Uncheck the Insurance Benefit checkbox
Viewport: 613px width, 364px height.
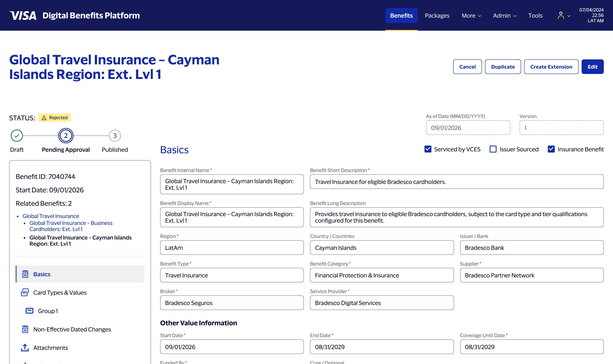(x=551, y=149)
